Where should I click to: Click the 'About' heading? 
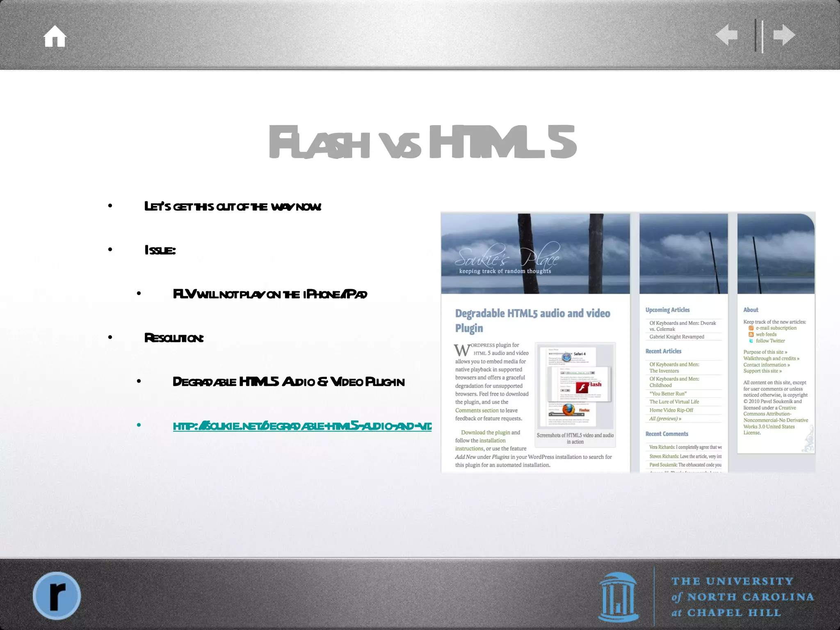[x=751, y=310]
